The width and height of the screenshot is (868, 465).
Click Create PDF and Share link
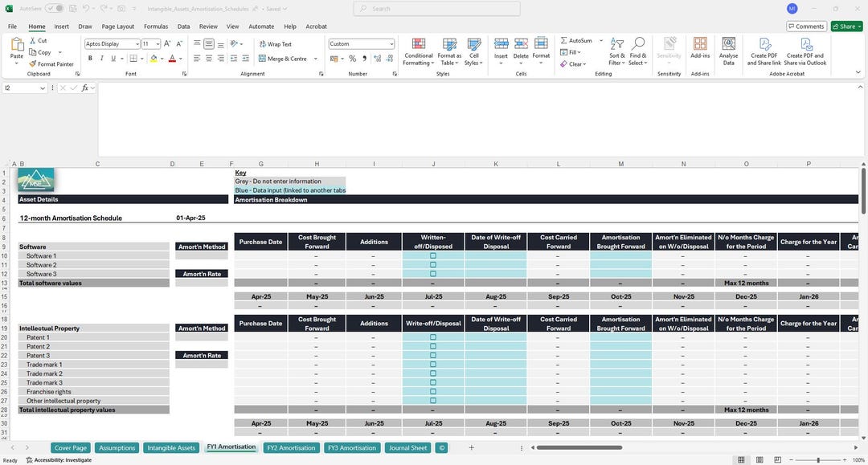click(764, 52)
